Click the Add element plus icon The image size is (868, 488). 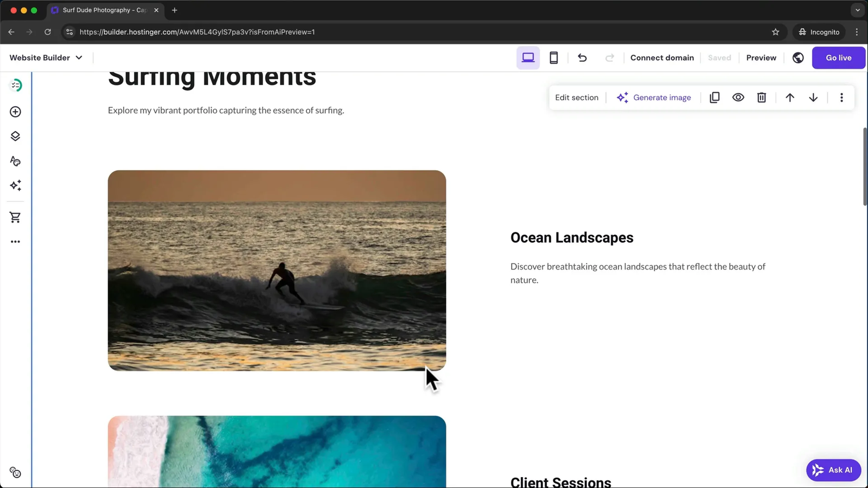(x=15, y=112)
